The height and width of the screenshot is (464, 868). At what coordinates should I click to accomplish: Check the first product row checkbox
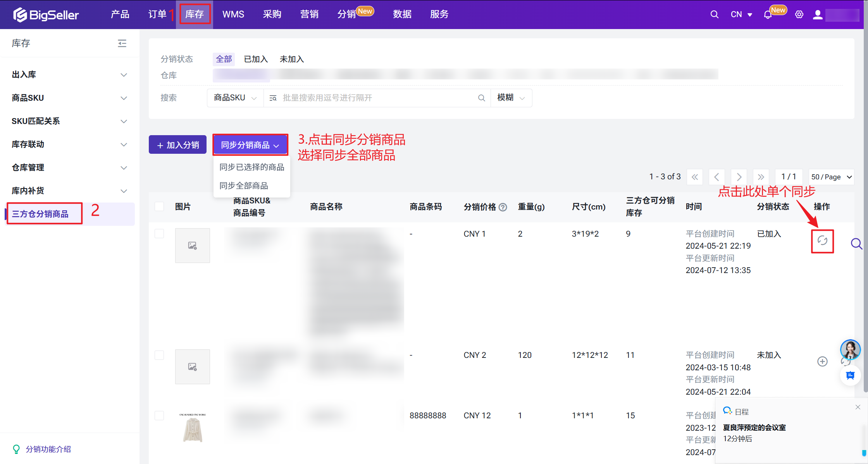pos(159,234)
